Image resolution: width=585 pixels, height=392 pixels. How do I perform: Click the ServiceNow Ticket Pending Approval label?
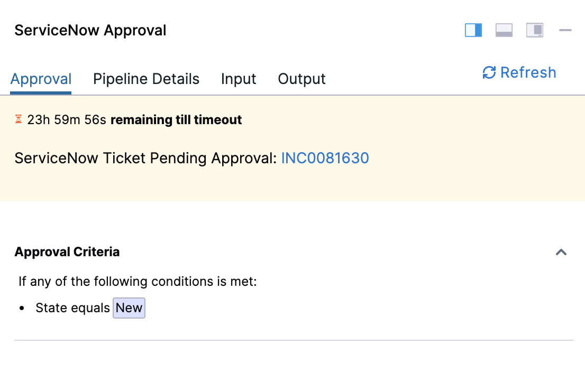145,158
